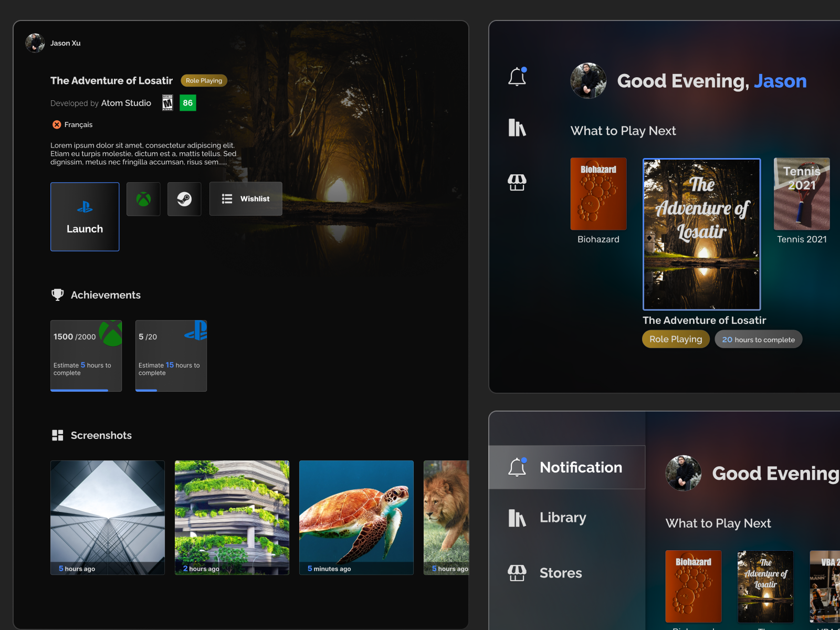Open the turtle screenshot from 5 minutes ago

tap(356, 518)
